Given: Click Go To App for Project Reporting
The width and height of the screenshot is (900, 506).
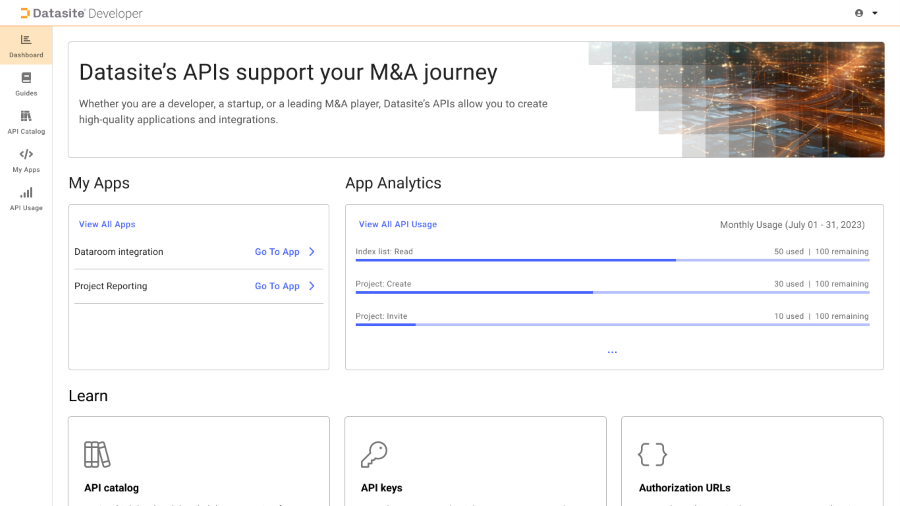Looking at the screenshot, I should coord(277,286).
